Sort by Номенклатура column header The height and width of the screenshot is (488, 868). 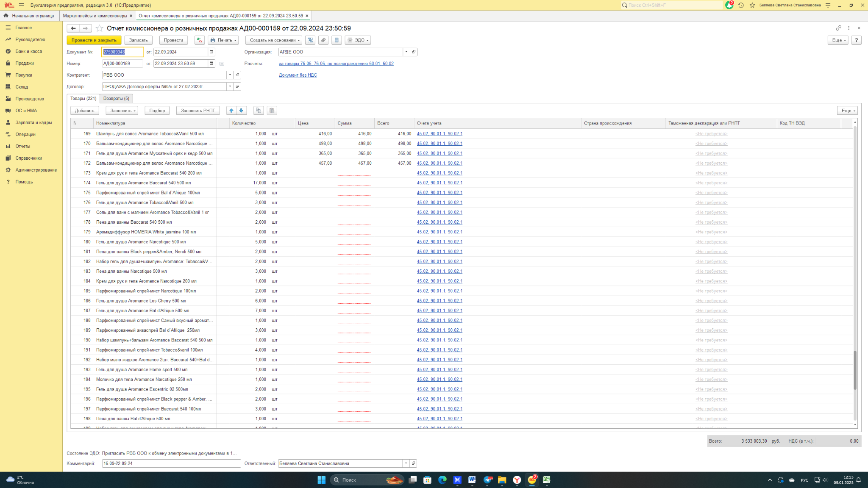click(x=156, y=123)
